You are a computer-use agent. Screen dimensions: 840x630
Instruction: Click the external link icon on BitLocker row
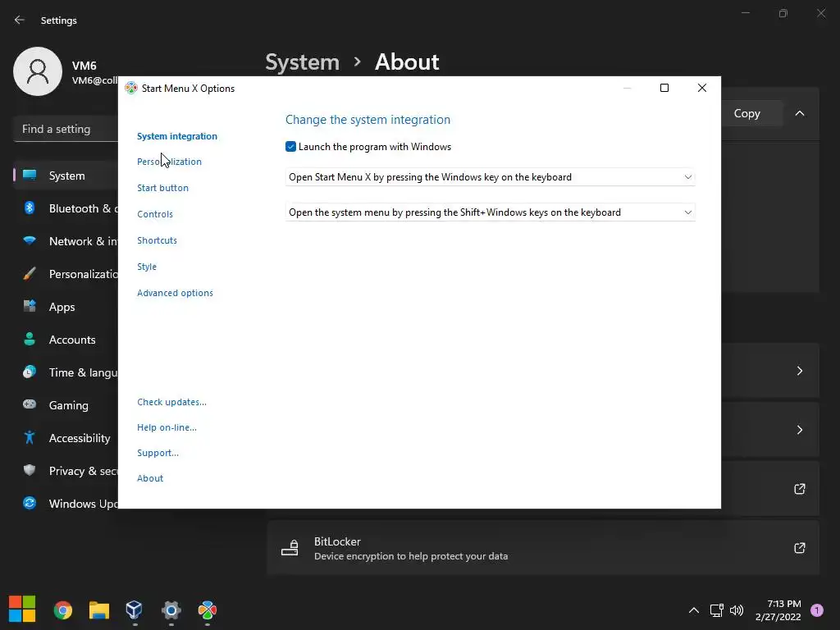click(800, 548)
